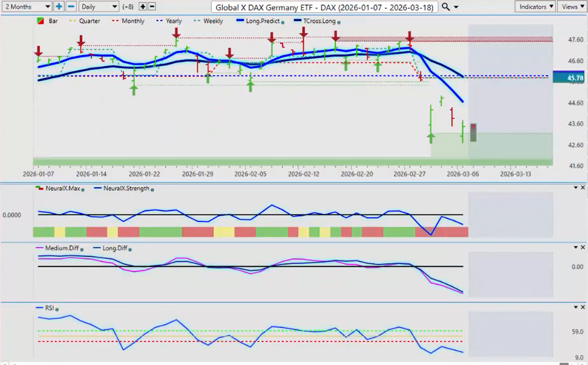Click the black minus forecast reduce button

click(152, 6)
